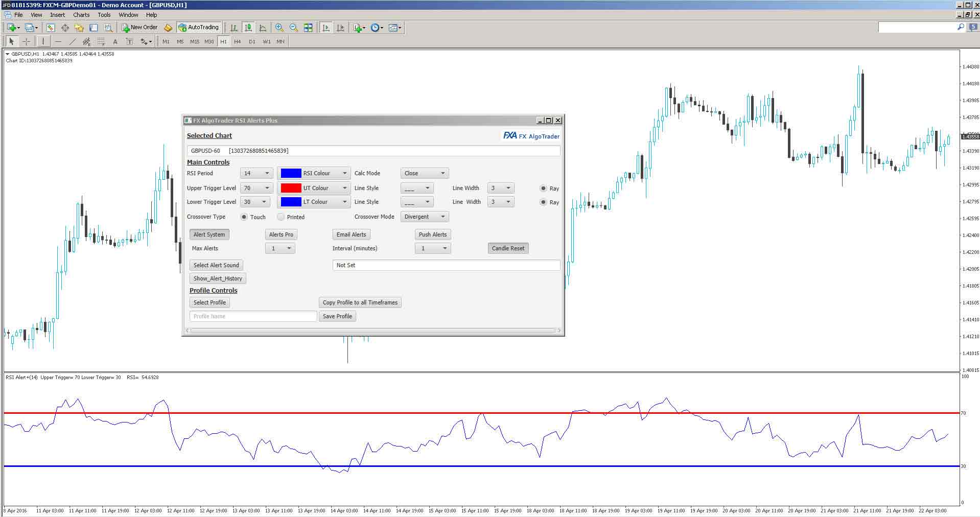Screen dimensions: 980x517
Task: Activate the Draw Vertical Line tool
Action: [x=43, y=42]
